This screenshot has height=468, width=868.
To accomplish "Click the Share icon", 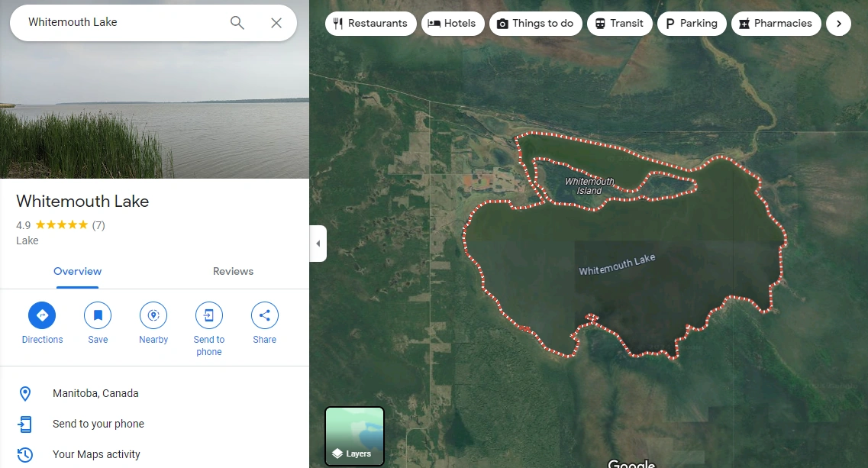I will click(265, 315).
